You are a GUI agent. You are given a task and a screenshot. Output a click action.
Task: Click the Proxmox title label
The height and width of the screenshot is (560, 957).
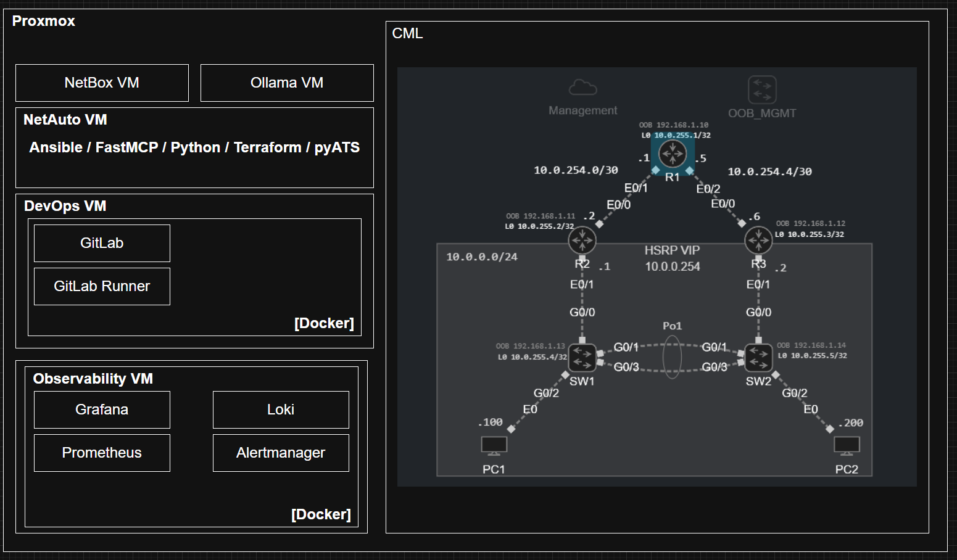coord(43,21)
